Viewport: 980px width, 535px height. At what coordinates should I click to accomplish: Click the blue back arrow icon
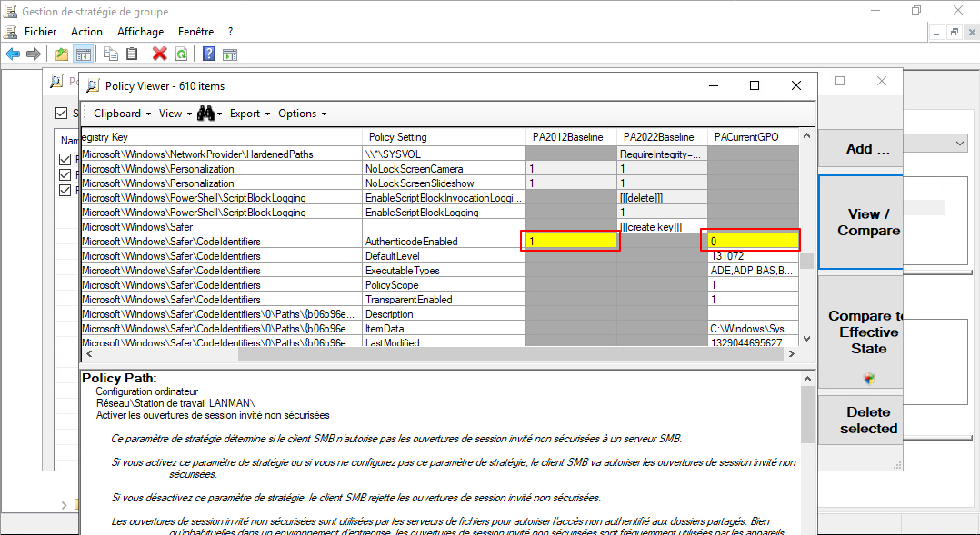[x=13, y=54]
